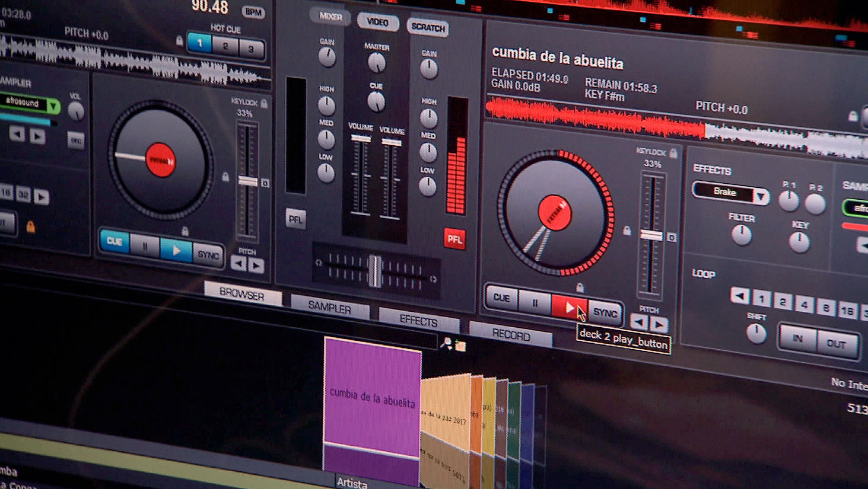Switch to the SAMPLER tab

(329, 308)
